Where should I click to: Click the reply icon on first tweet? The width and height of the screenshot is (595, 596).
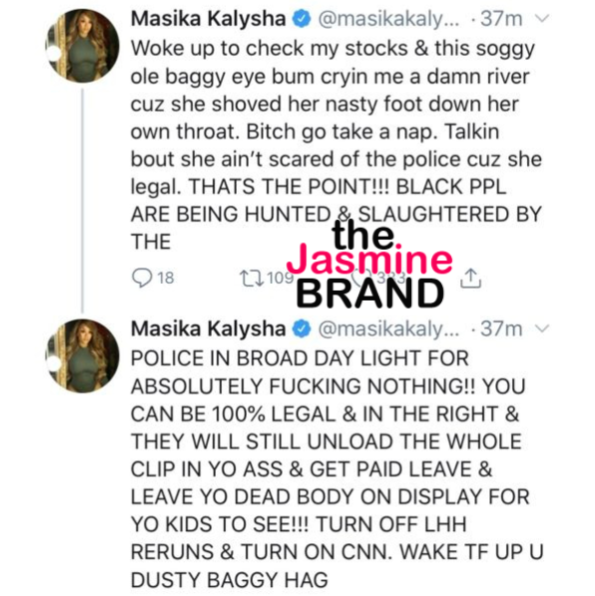coord(142,278)
